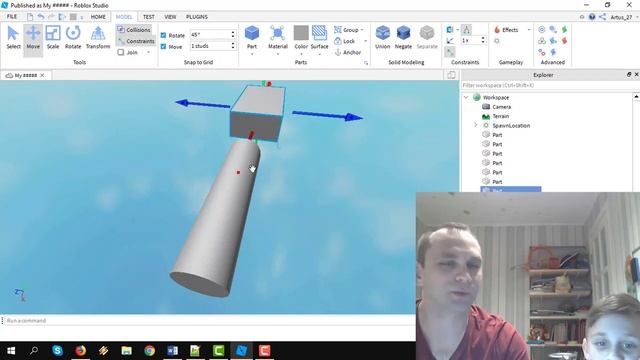This screenshot has width=640, height=360.
Task: Open Skype from the taskbar
Action: (58, 351)
